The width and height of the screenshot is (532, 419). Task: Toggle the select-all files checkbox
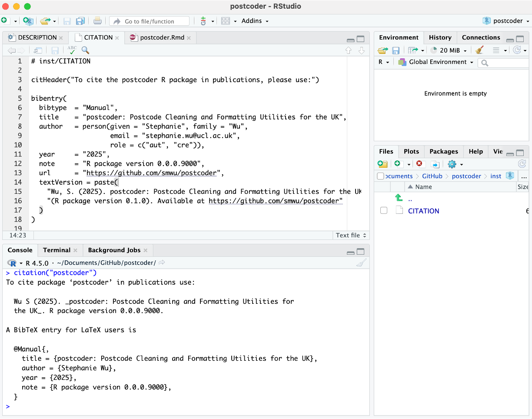[381, 176]
